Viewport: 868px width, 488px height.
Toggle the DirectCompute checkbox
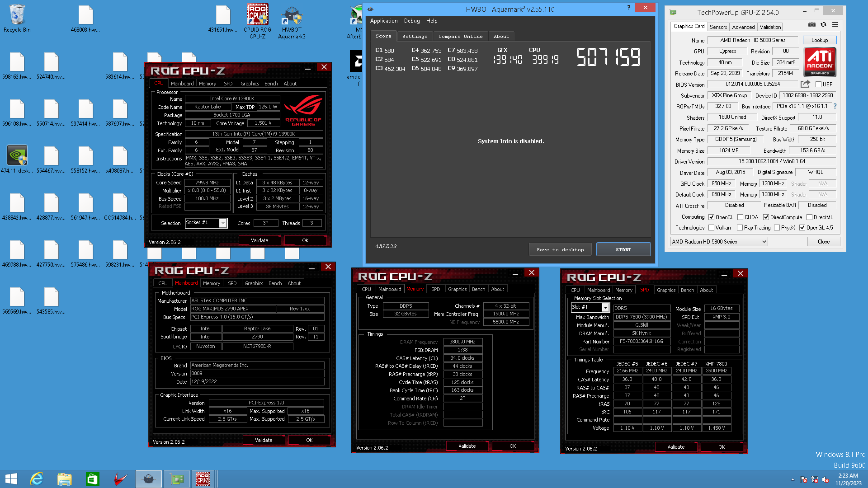point(766,217)
